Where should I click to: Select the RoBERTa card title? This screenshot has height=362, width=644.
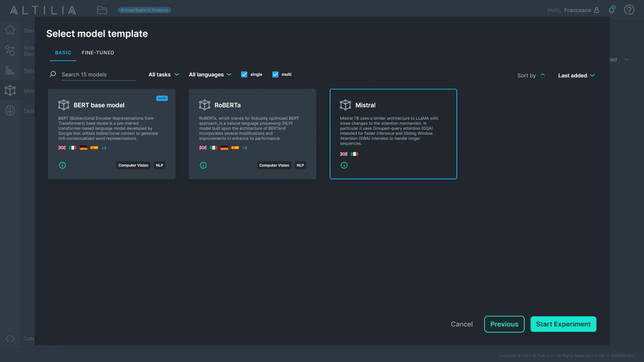pos(227,105)
